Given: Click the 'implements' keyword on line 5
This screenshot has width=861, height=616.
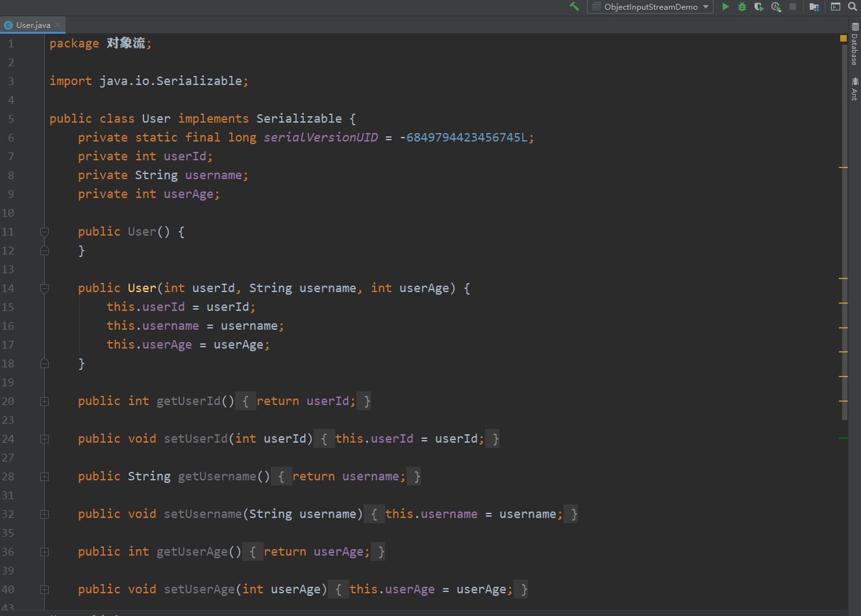Looking at the screenshot, I should (x=214, y=119).
